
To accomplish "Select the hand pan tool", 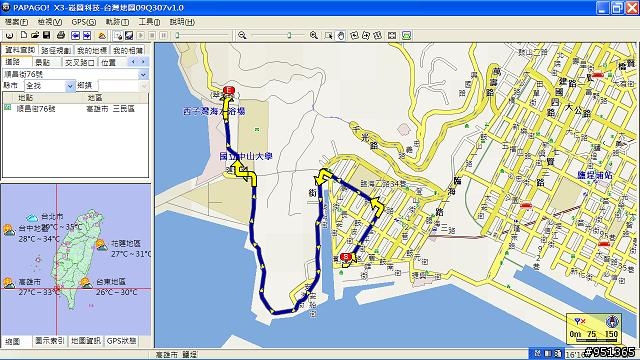I will click(x=340, y=36).
